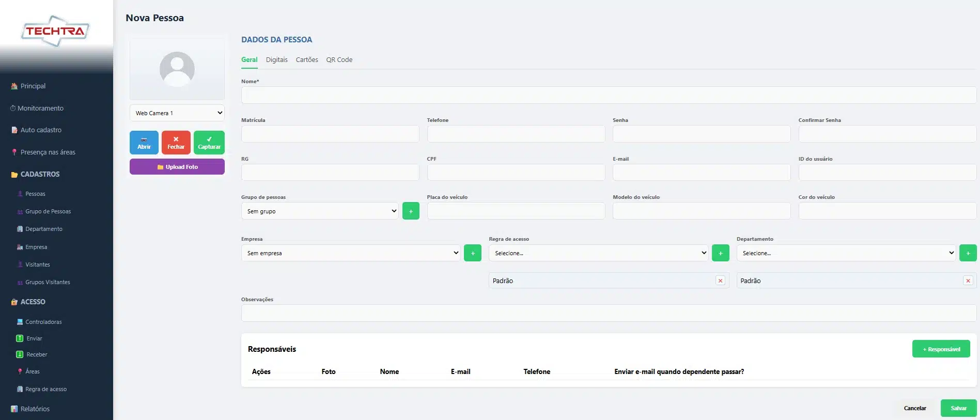
Task: Switch to the Digitais tab
Action: pyautogui.click(x=277, y=60)
